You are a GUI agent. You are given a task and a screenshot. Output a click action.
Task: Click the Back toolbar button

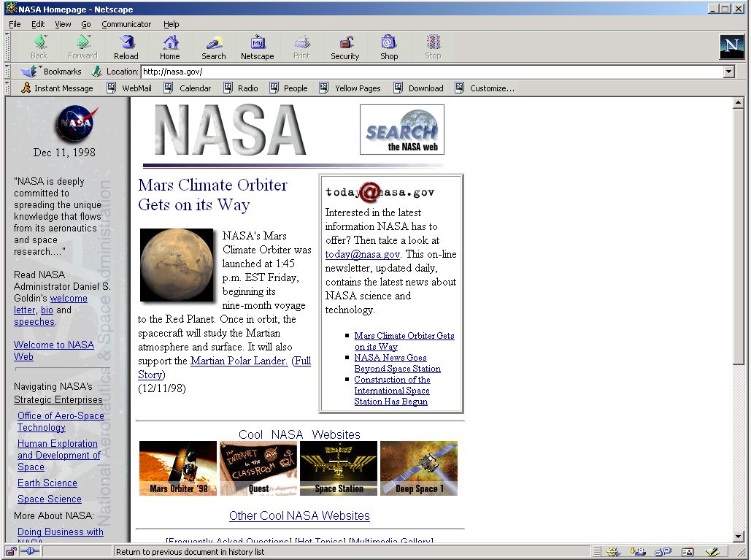click(39, 47)
